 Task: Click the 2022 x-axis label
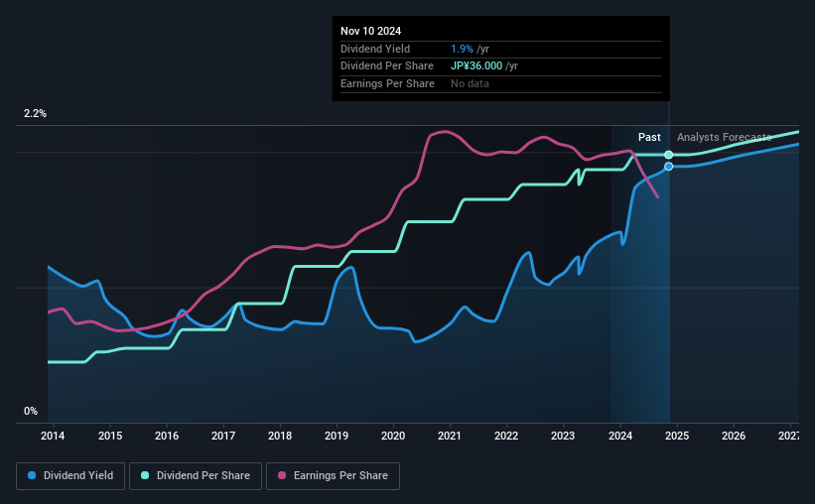click(x=506, y=436)
